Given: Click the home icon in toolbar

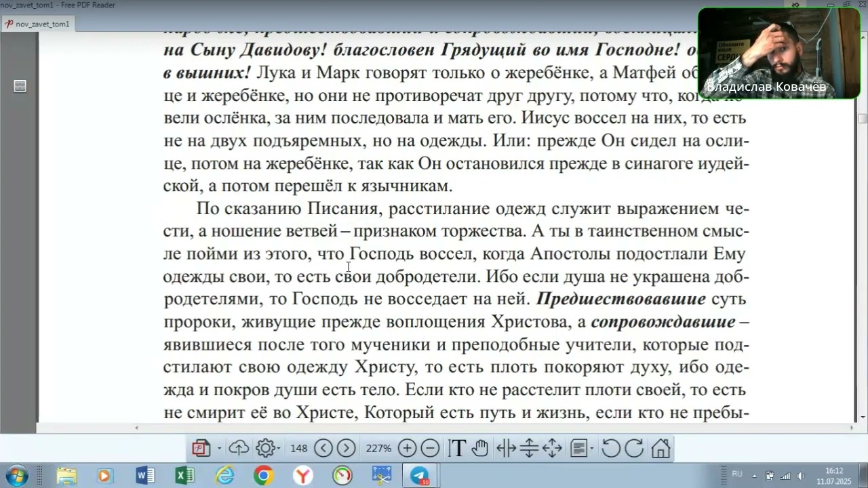Looking at the screenshot, I should (x=660, y=448).
